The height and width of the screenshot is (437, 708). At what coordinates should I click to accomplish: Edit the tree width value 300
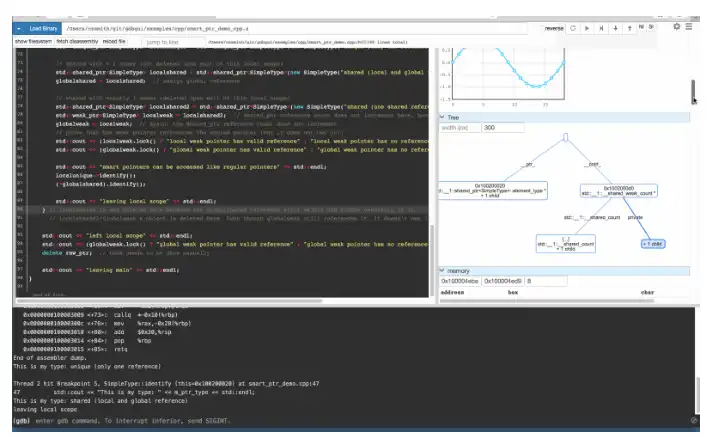(x=503, y=128)
